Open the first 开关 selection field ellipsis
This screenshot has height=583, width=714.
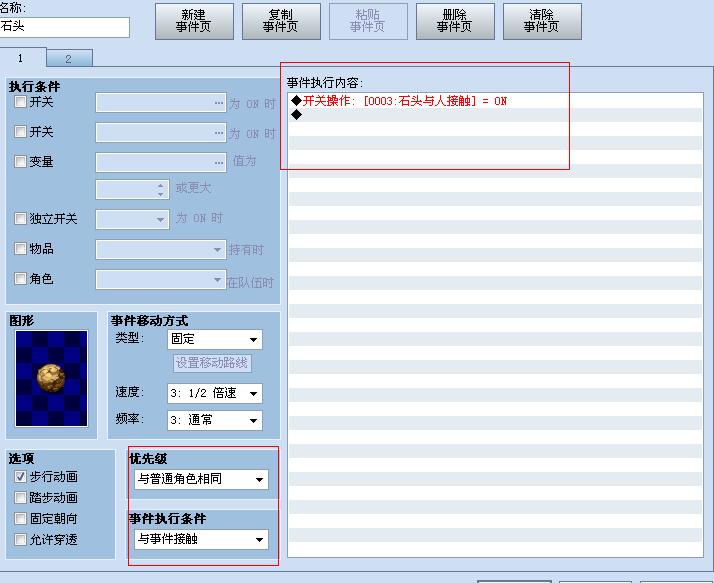tap(219, 103)
